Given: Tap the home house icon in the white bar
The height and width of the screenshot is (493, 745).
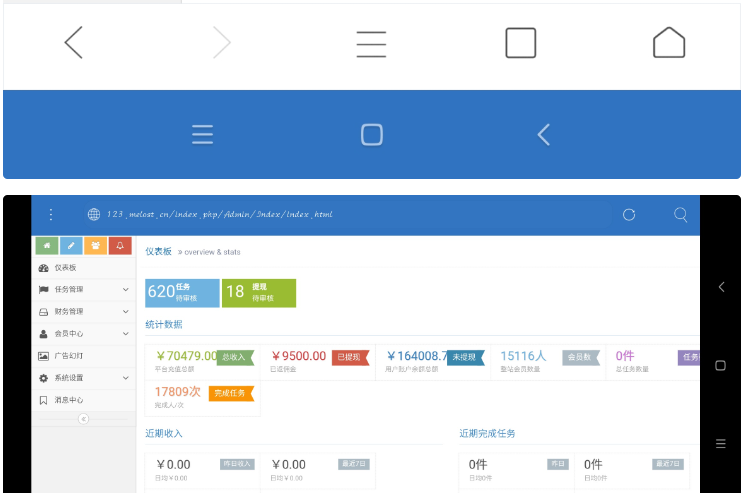Looking at the screenshot, I should click(669, 42).
